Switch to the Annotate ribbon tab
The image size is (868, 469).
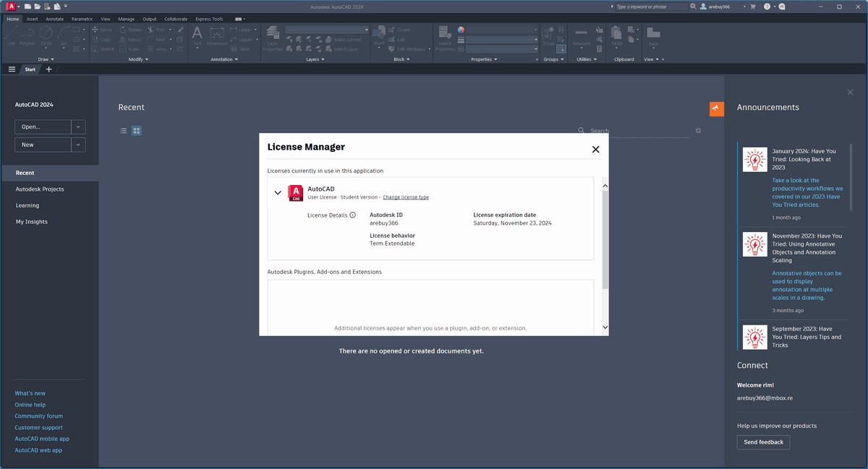(54, 19)
